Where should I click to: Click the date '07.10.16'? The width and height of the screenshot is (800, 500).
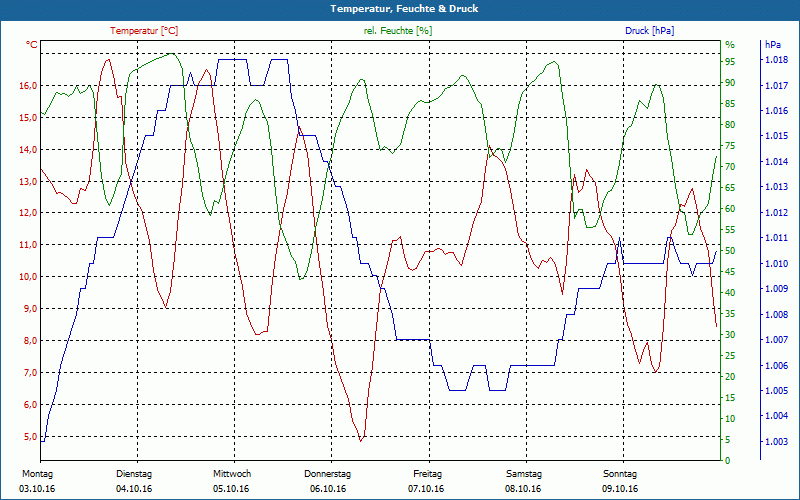[426, 489]
